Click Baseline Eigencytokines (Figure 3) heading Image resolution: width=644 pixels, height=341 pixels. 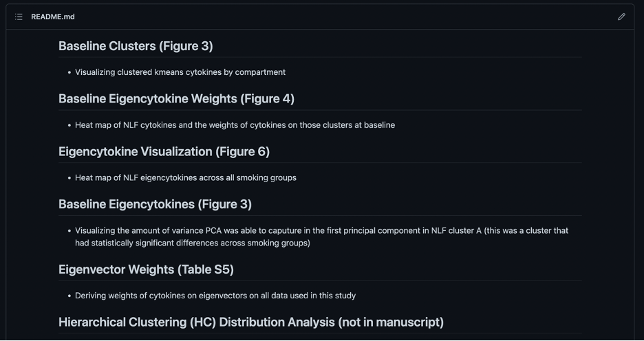pos(155,204)
